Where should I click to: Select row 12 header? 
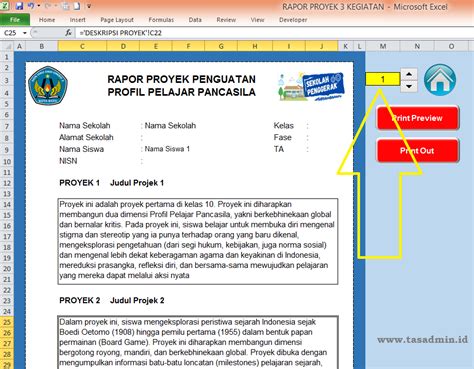(x=7, y=183)
